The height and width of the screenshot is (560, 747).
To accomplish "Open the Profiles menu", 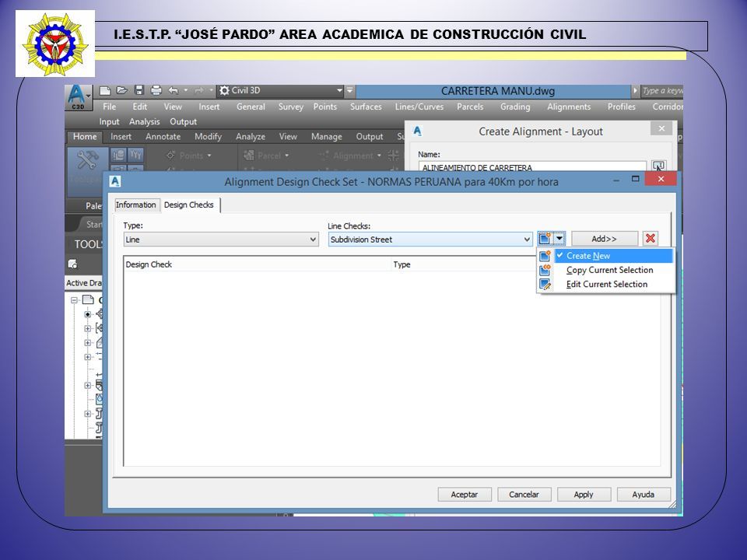I will (x=621, y=107).
